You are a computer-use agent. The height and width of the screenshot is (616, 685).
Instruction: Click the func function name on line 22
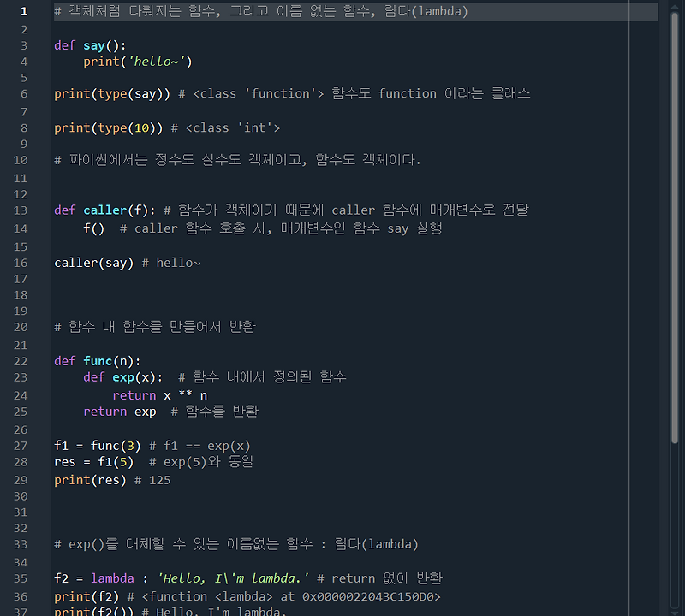pyautogui.click(x=98, y=362)
